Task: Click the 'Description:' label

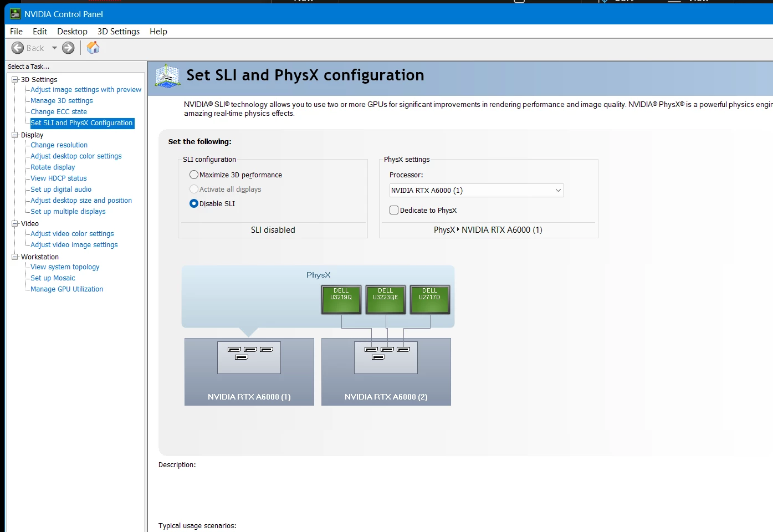Action: coord(177,465)
